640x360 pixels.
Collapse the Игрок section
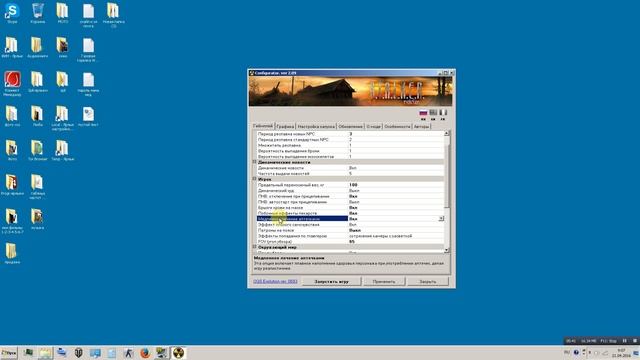pyautogui.click(x=254, y=179)
